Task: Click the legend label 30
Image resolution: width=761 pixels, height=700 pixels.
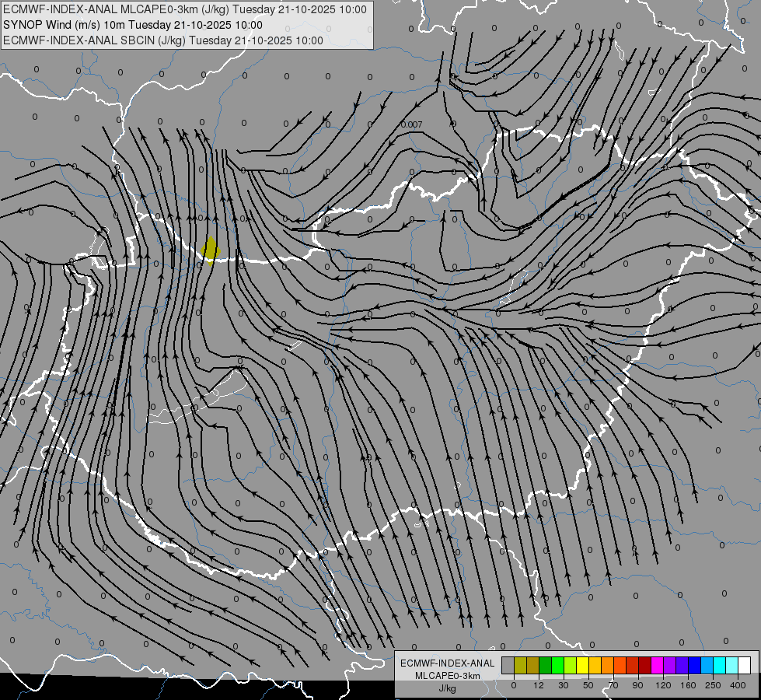Action: pyautogui.click(x=564, y=685)
